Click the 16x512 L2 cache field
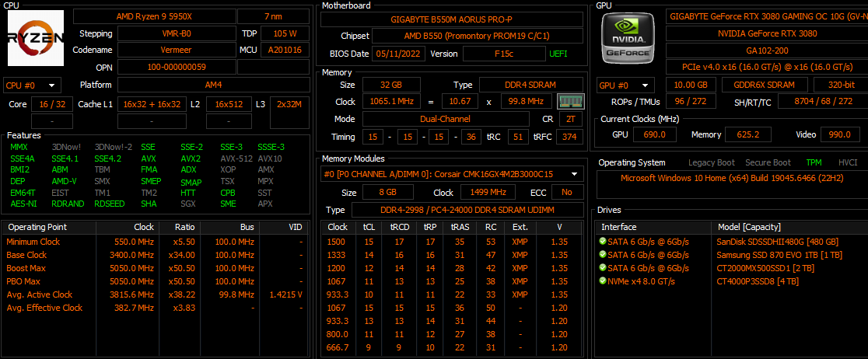 coord(229,104)
